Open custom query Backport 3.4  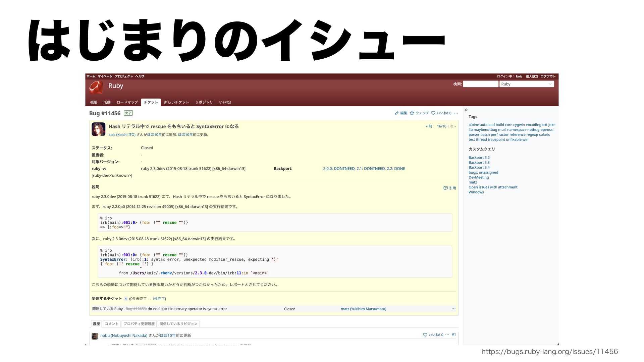pos(479,168)
